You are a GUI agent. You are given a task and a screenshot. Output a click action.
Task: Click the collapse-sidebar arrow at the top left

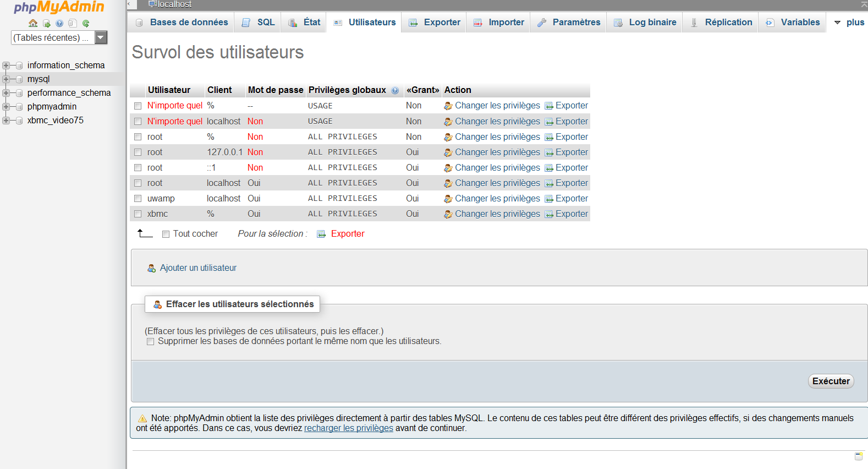click(x=129, y=4)
